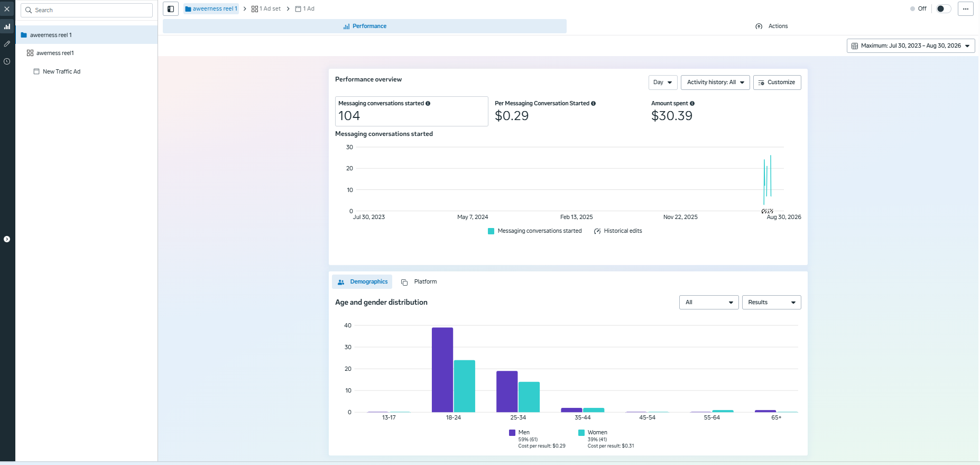Screen dimensions: 980x465
Task: Select the Demographics tab
Action: [362, 282]
